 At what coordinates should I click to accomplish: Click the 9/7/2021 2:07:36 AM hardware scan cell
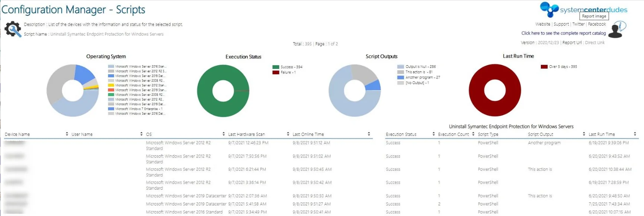coord(247,196)
